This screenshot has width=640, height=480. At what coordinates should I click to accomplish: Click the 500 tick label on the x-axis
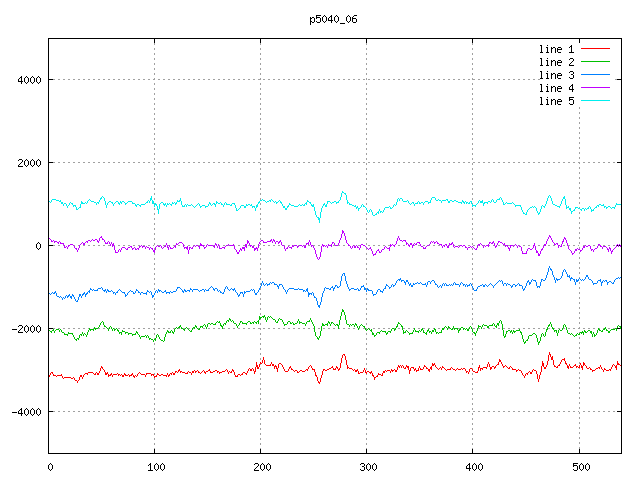click(x=579, y=466)
